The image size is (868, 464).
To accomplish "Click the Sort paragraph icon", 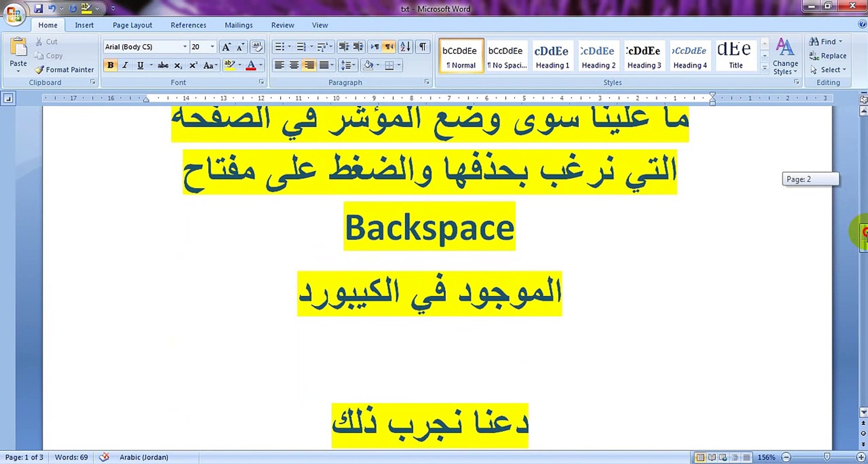I will click(x=405, y=46).
